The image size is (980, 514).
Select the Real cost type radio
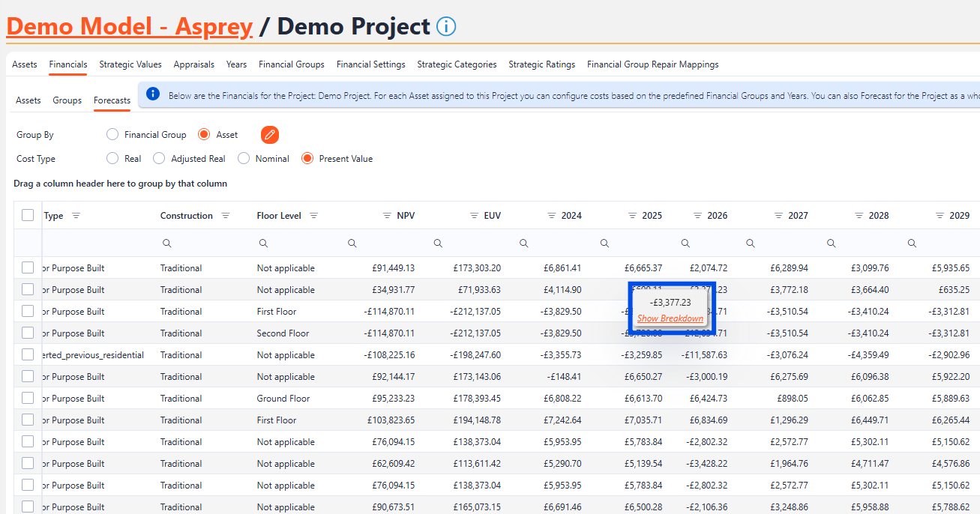(112, 159)
